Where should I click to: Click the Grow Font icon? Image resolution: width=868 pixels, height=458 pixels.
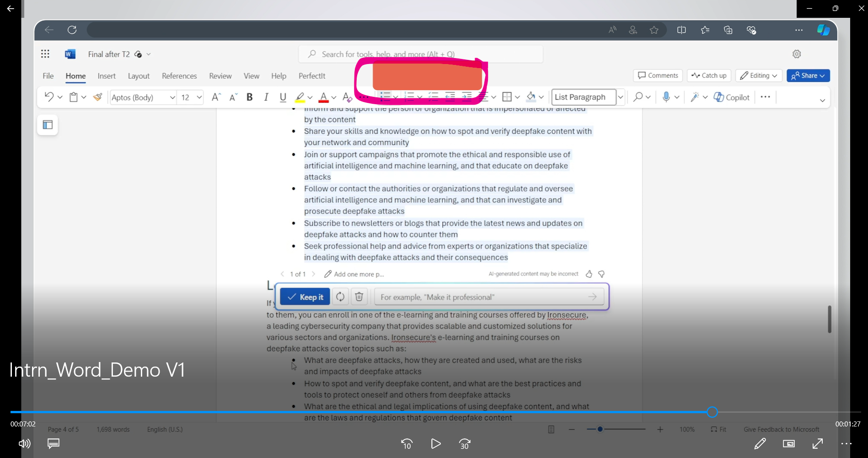coord(216,97)
